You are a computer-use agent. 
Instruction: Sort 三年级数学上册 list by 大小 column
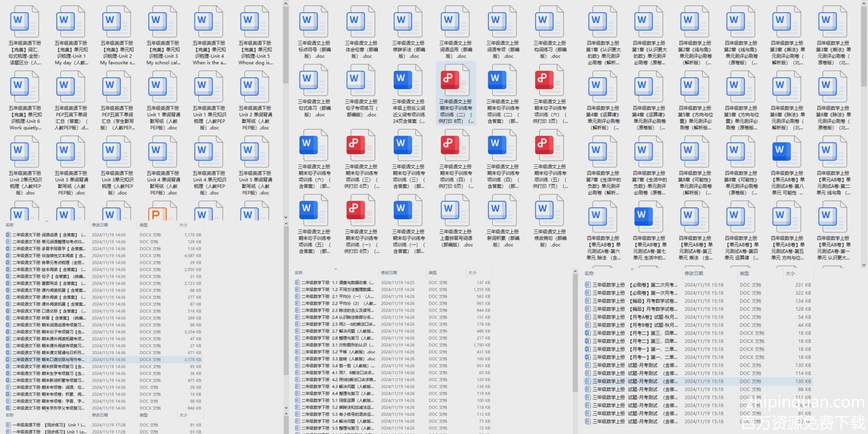(x=790, y=273)
